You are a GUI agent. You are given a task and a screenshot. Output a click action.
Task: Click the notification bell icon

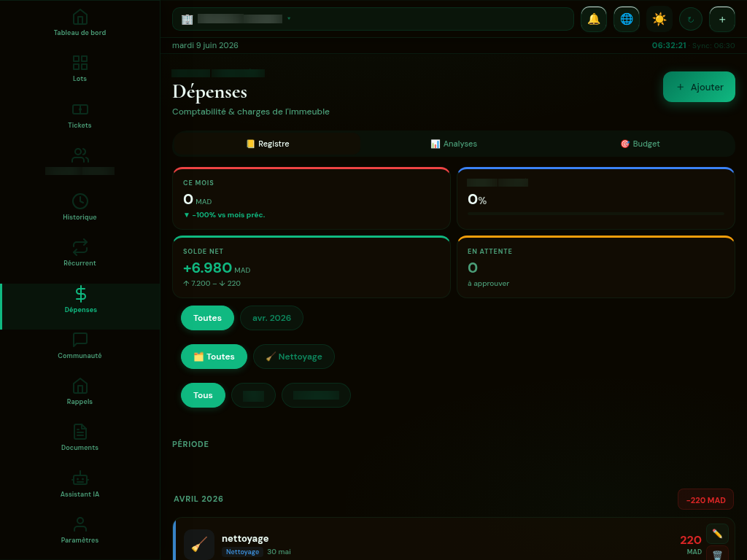coord(594,19)
